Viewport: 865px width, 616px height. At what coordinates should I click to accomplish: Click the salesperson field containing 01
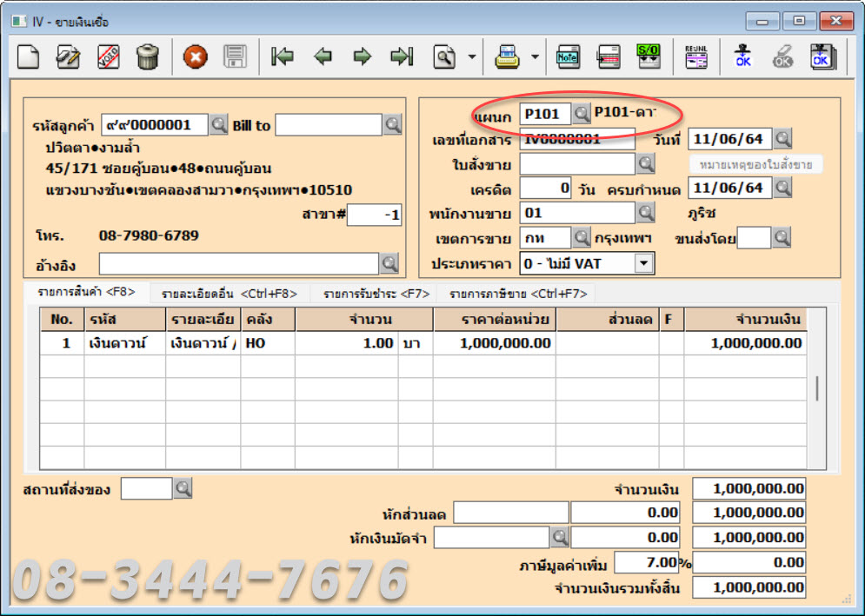pyautogui.click(x=577, y=212)
